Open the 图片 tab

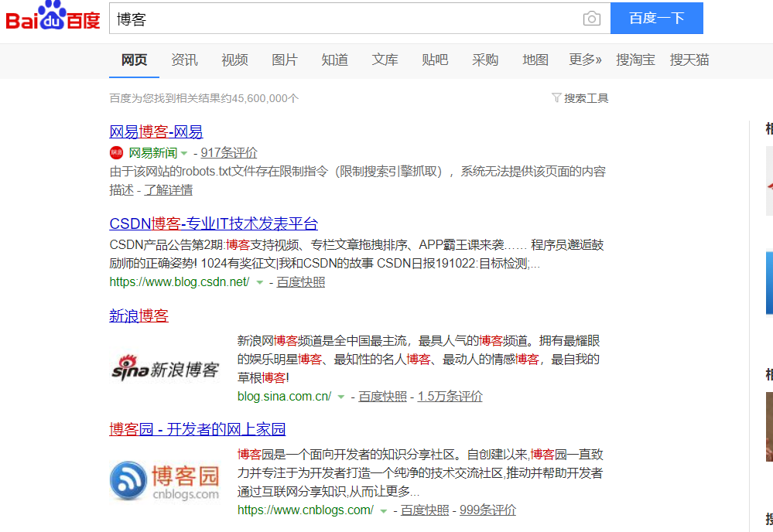click(285, 60)
